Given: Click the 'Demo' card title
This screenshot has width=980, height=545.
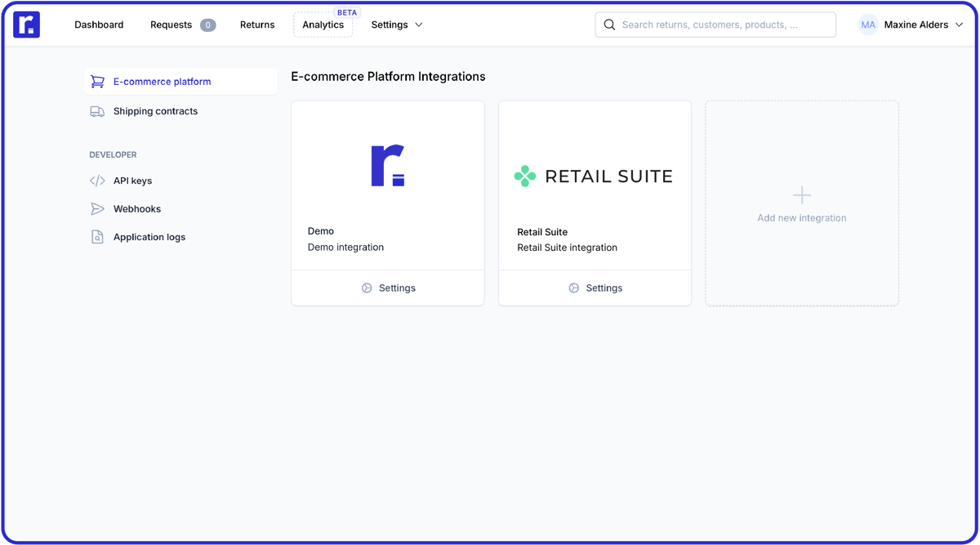Looking at the screenshot, I should [321, 231].
